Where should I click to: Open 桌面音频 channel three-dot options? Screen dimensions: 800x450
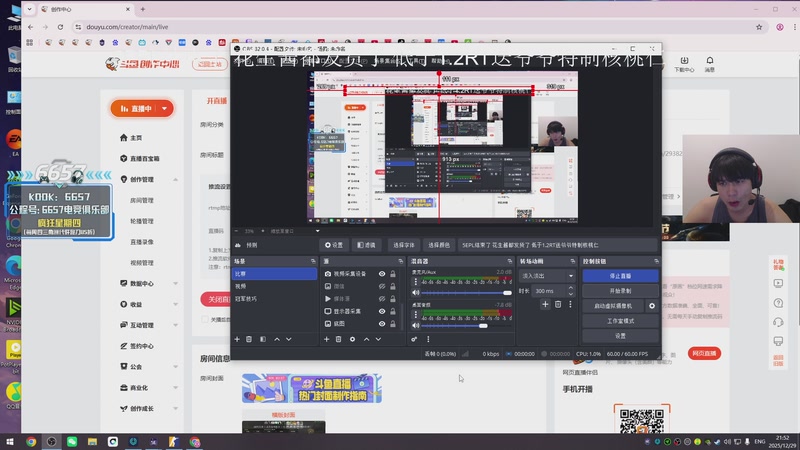[415, 314]
